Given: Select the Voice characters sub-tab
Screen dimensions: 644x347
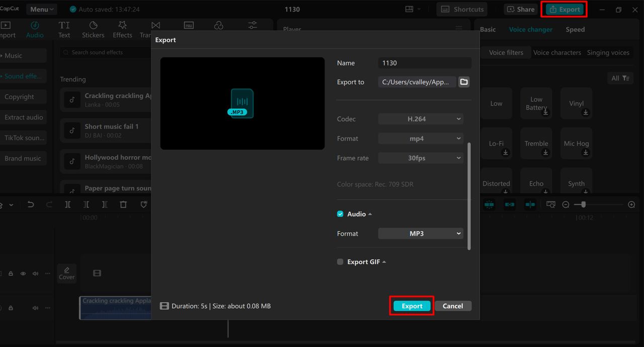Looking at the screenshot, I should (557, 52).
